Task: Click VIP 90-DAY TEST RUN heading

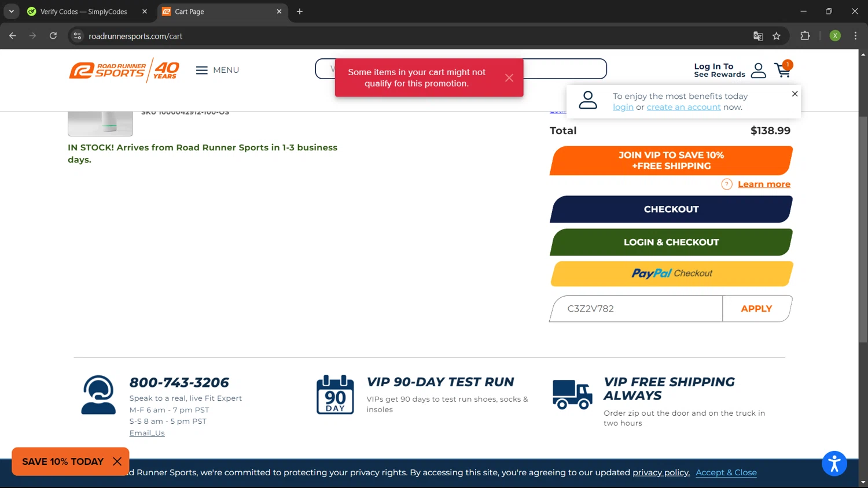Action: [440, 382]
